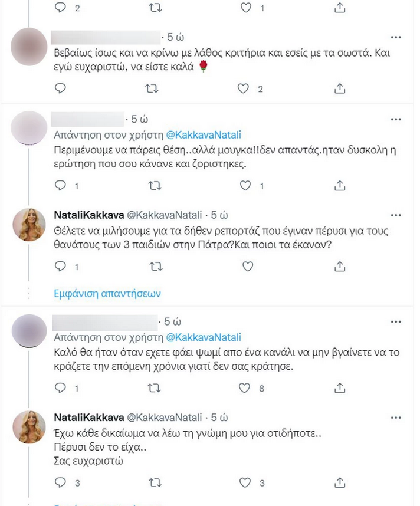
Task: Retweet the "Περιμένουμε να πάρεις θέση" tweet
Action: (152, 185)
